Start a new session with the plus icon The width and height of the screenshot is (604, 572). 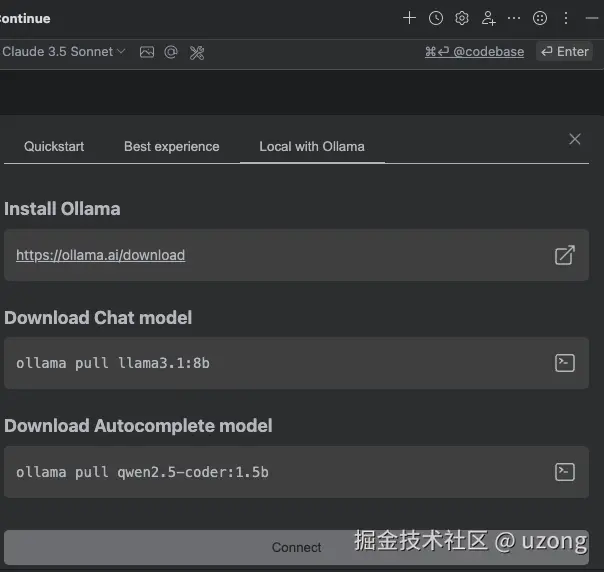[x=409, y=18]
